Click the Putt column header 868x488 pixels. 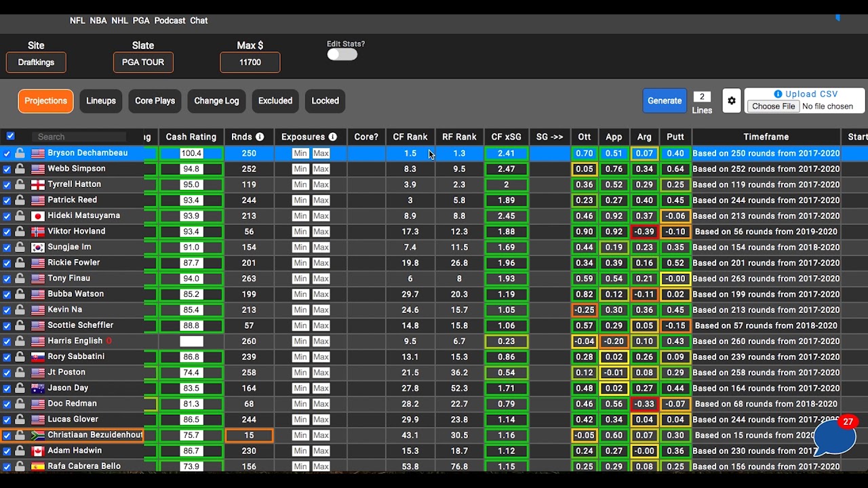[x=675, y=137]
